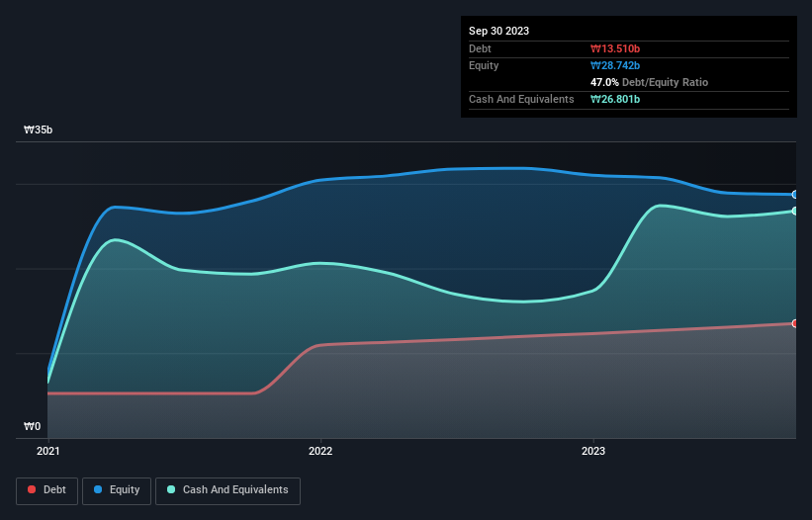Viewport: 812px width, 520px height.
Task: Click the Sep 30 2023 tooltip date
Action: (498, 31)
